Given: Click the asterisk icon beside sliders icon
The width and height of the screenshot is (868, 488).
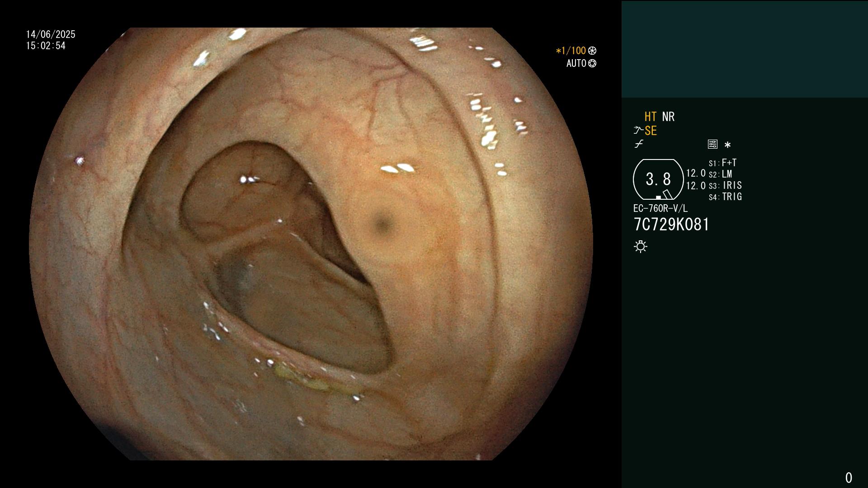Looking at the screenshot, I should [x=727, y=145].
